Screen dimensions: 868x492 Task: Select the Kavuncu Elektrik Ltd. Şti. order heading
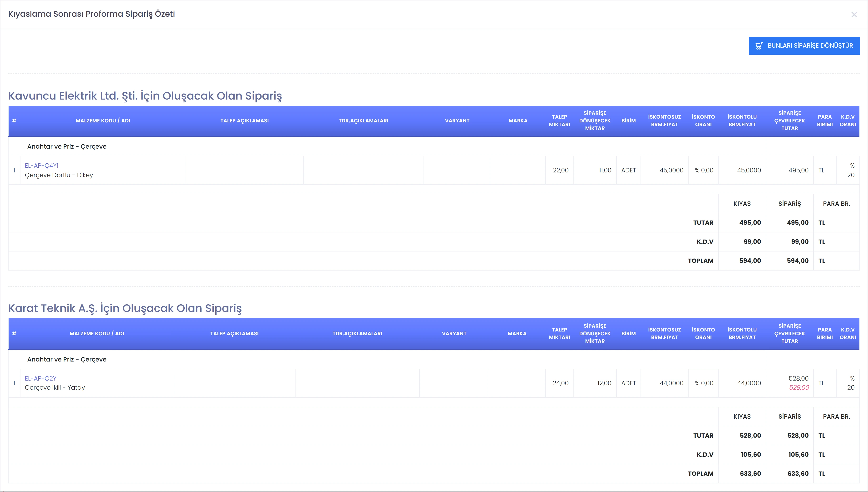pyautogui.click(x=145, y=96)
